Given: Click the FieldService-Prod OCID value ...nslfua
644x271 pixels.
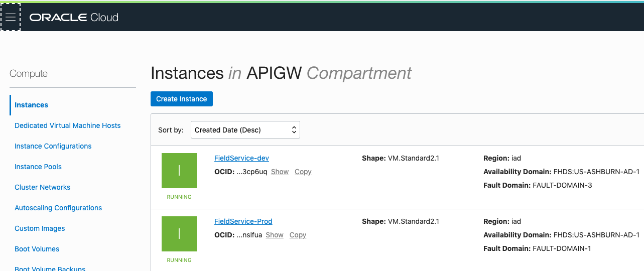Looking at the screenshot, I should 249,235.
